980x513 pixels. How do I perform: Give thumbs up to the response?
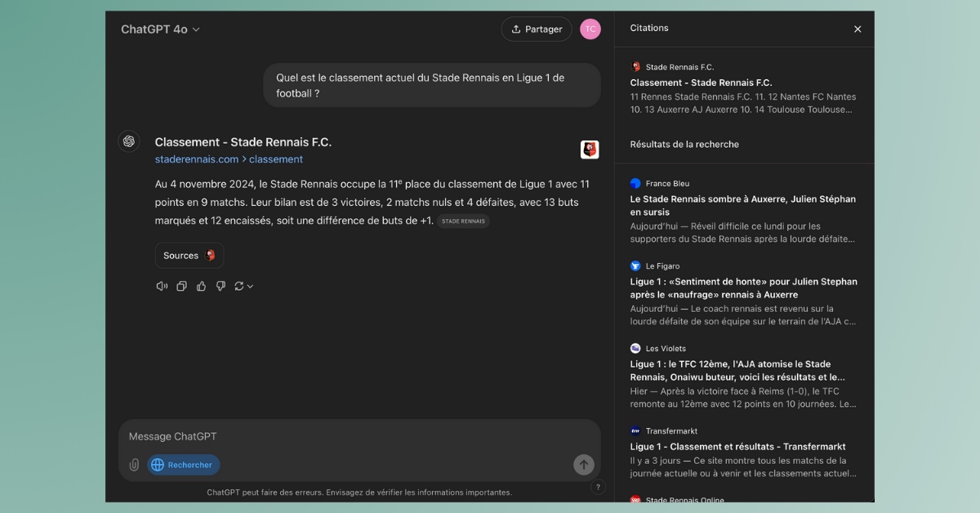201,286
